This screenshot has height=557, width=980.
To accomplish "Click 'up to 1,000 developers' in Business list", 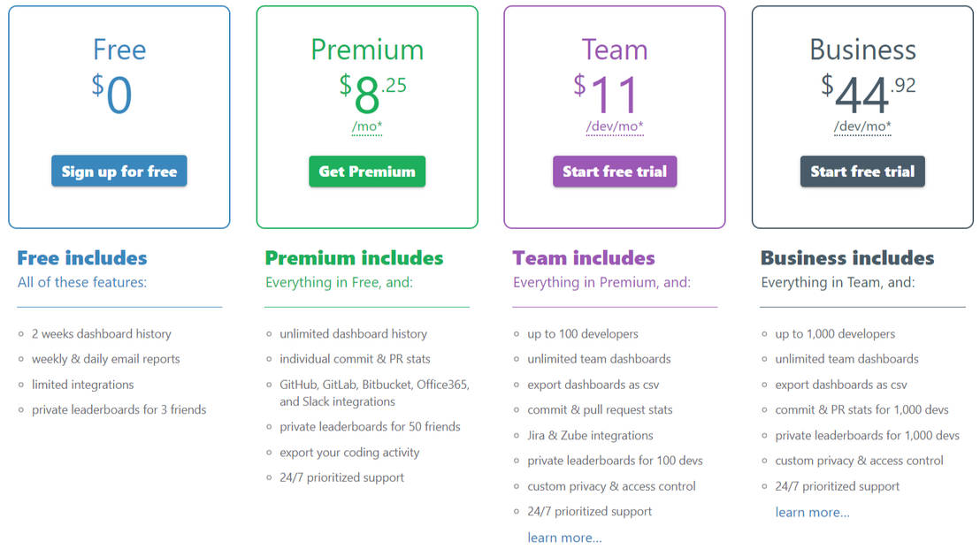I will pyautogui.click(x=835, y=333).
